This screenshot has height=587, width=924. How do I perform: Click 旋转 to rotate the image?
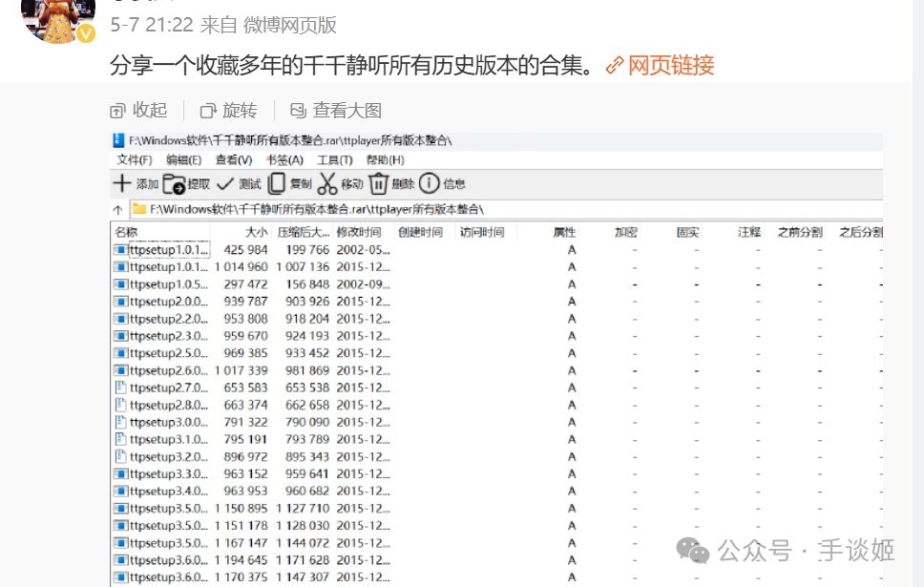(240, 110)
